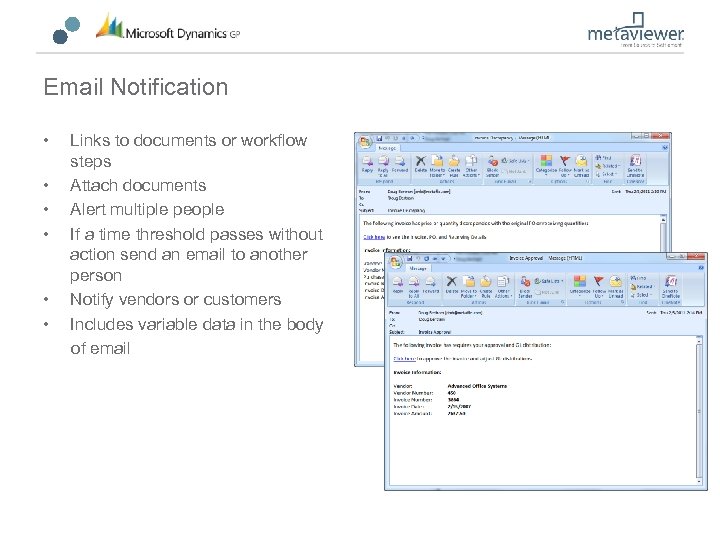720x540 pixels.
Task: Click Help icon in Invoice Approval window
Action: tap(701, 268)
